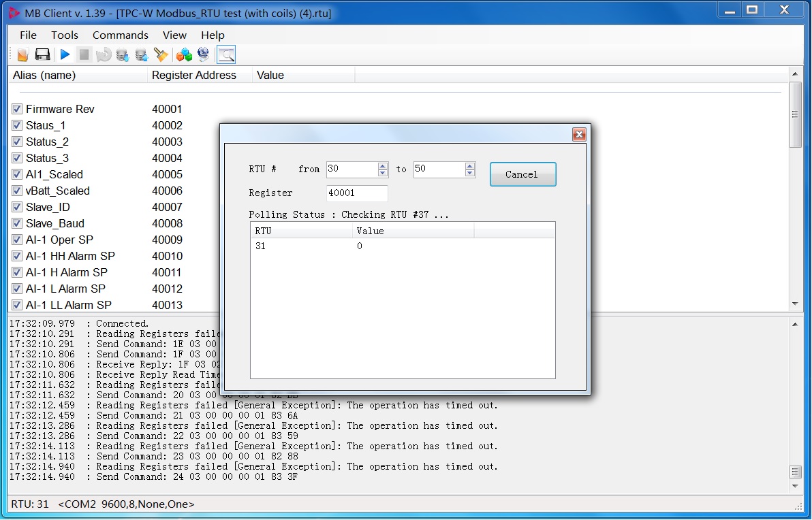
Task: Click the database download arrow icon
Action: (x=123, y=54)
